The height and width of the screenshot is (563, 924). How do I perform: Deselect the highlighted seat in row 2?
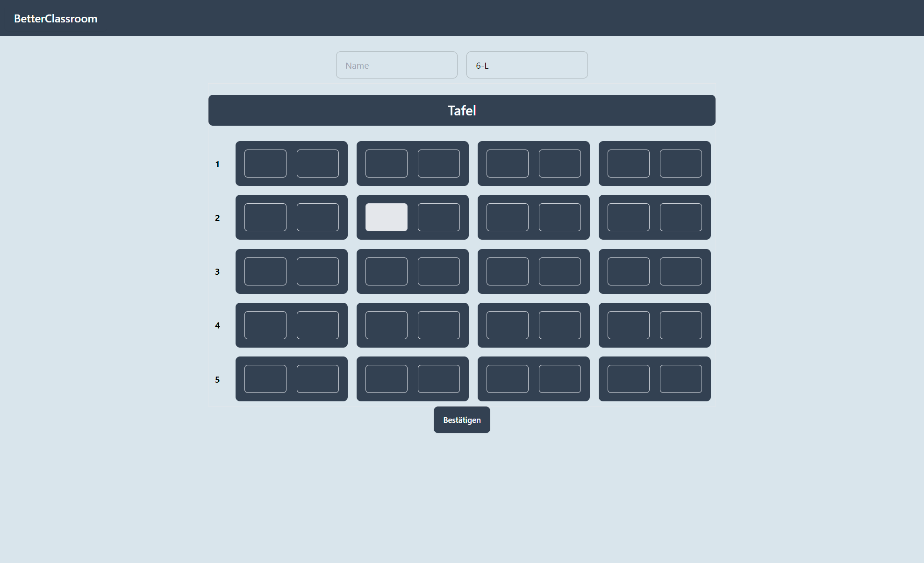click(386, 217)
